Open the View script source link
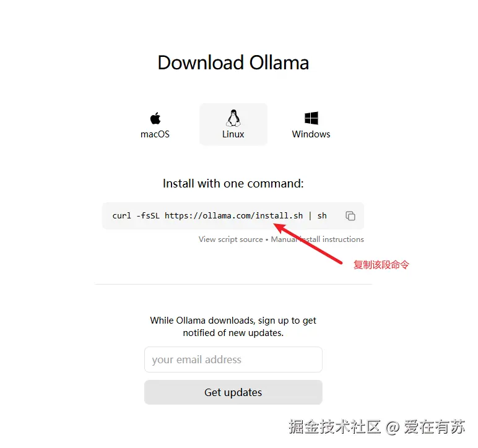 [231, 239]
